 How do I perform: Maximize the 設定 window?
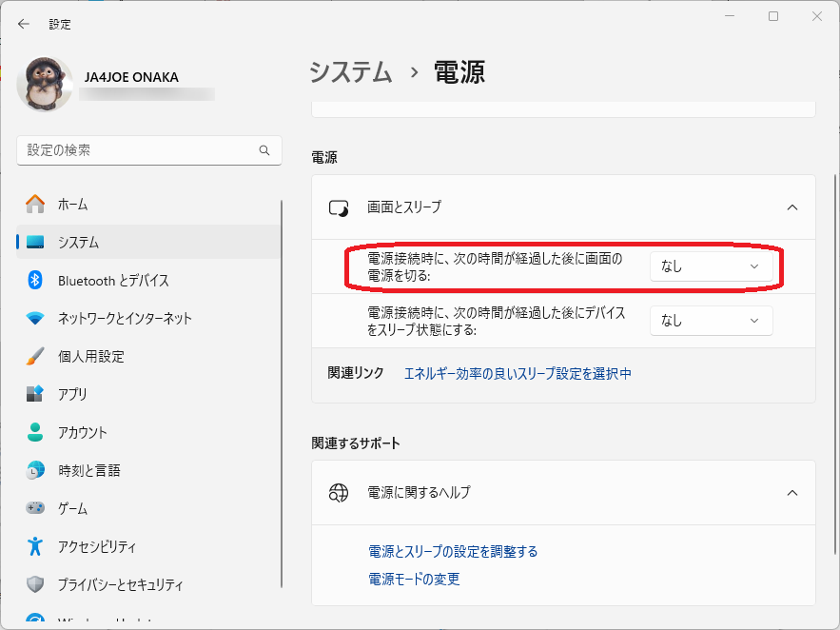[x=773, y=16]
